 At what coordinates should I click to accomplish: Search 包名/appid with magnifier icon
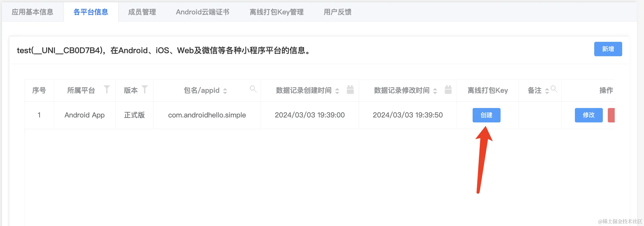pyautogui.click(x=253, y=89)
